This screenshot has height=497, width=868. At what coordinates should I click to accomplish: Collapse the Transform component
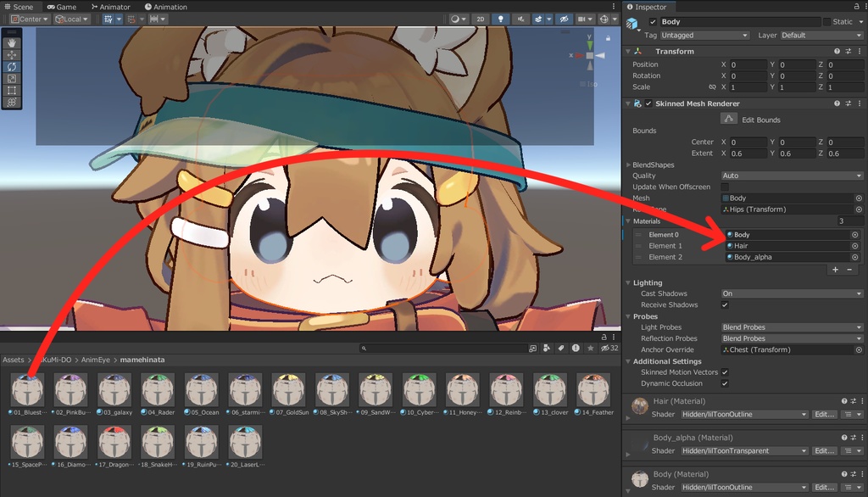(628, 51)
